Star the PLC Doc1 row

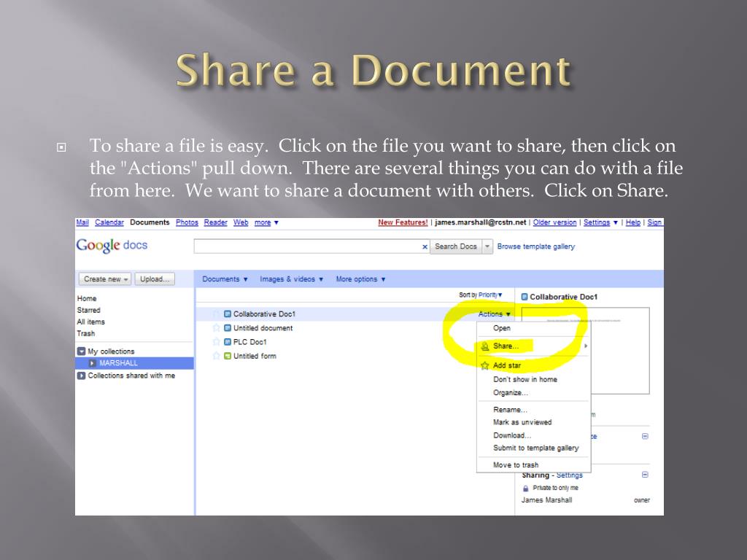[x=216, y=342]
